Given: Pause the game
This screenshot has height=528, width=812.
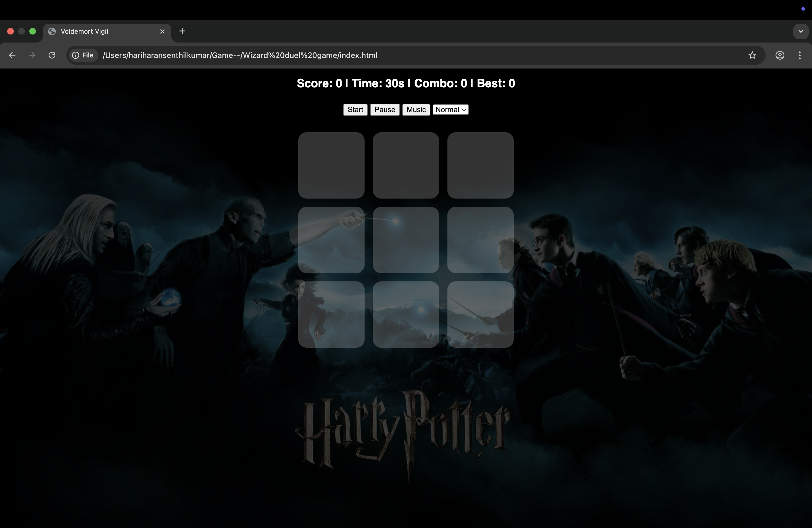Looking at the screenshot, I should pos(384,110).
